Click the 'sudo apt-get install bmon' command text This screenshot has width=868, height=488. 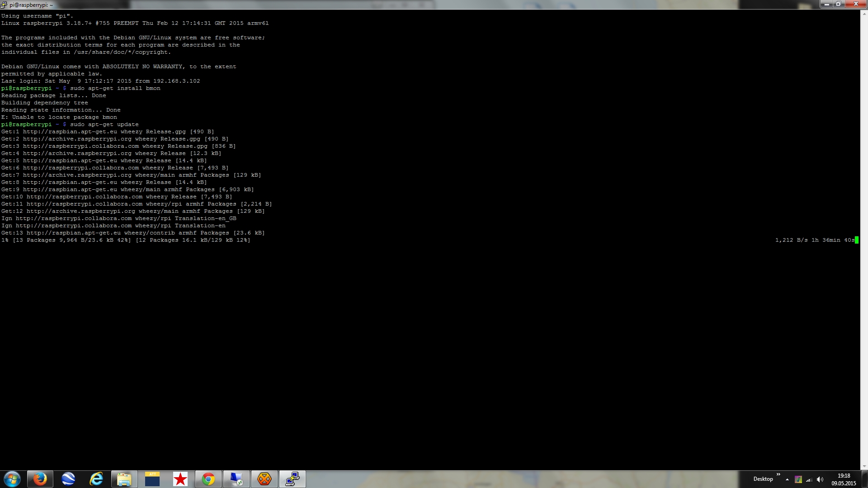pyautogui.click(x=115, y=88)
